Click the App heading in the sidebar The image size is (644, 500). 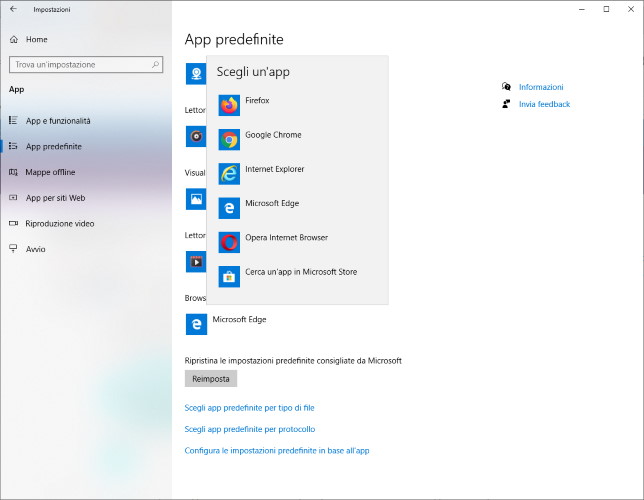tap(16, 90)
